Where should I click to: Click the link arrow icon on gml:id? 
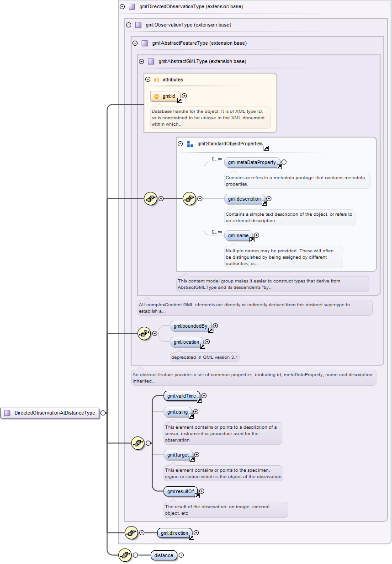(180, 100)
